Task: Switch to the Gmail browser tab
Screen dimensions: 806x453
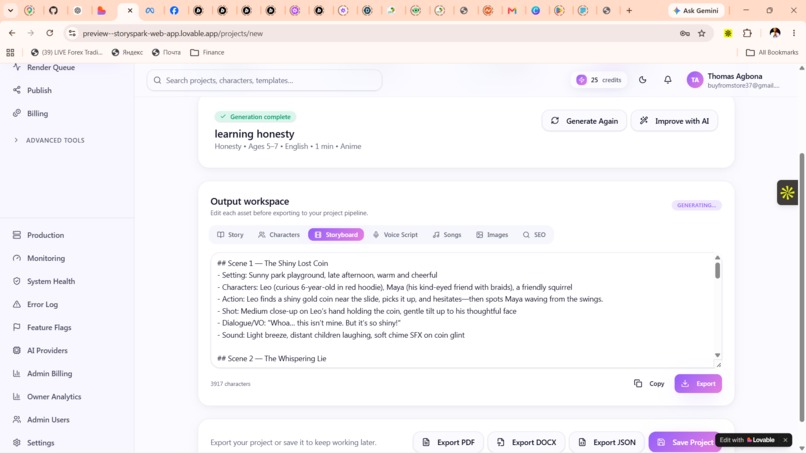Action: (512, 10)
